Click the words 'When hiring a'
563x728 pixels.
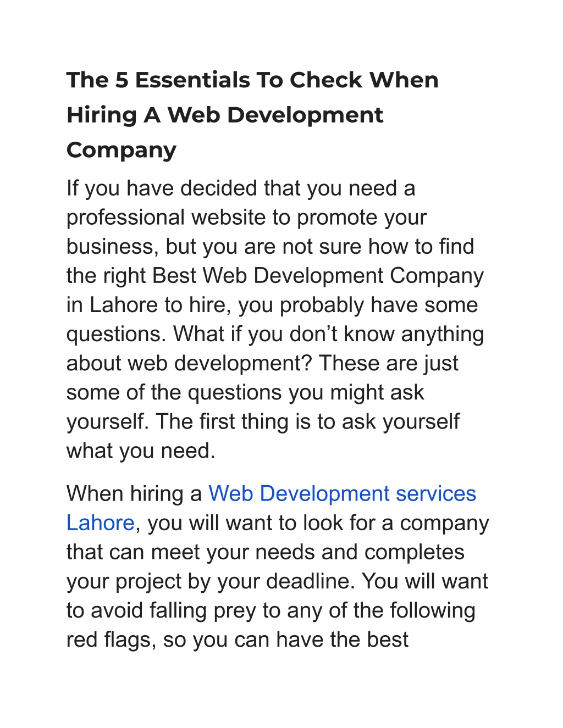click(x=135, y=493)
